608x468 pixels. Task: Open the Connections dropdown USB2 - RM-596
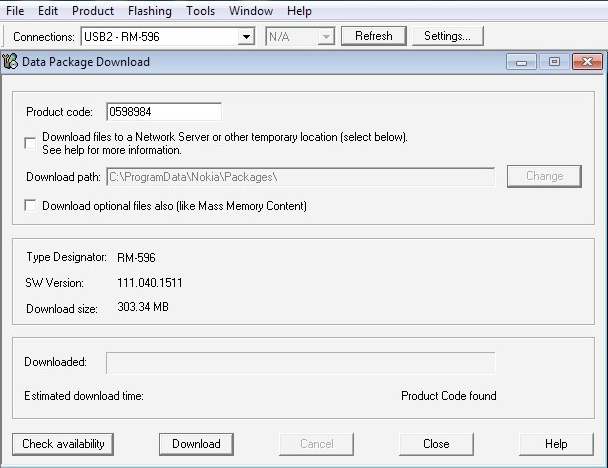coord(168,36)
